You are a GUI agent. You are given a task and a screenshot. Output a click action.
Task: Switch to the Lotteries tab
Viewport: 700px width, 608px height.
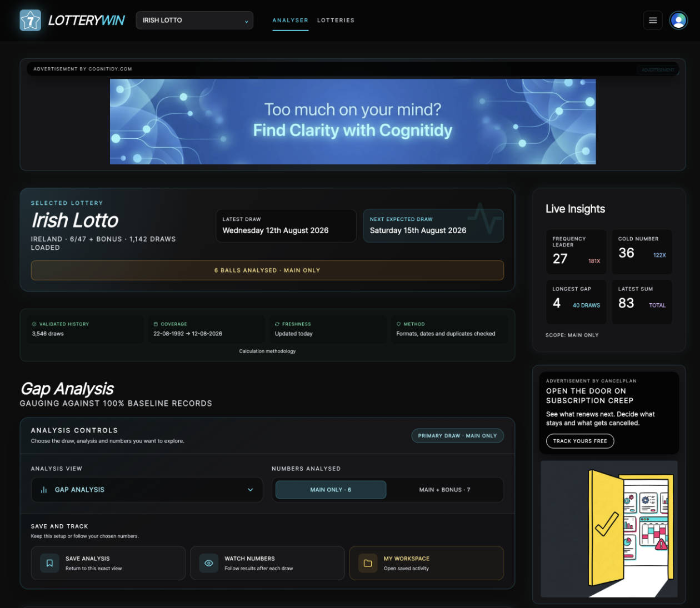click(336, 20)
